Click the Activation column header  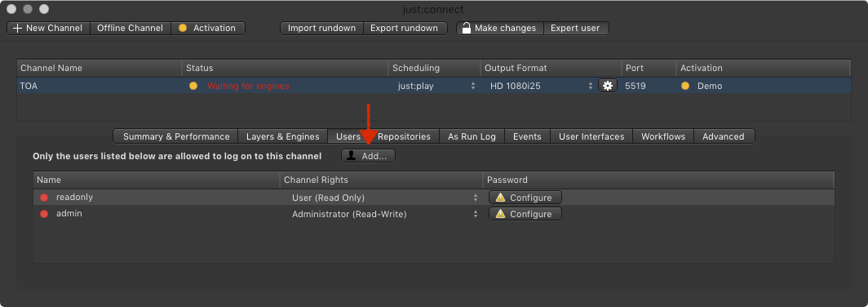764,68
